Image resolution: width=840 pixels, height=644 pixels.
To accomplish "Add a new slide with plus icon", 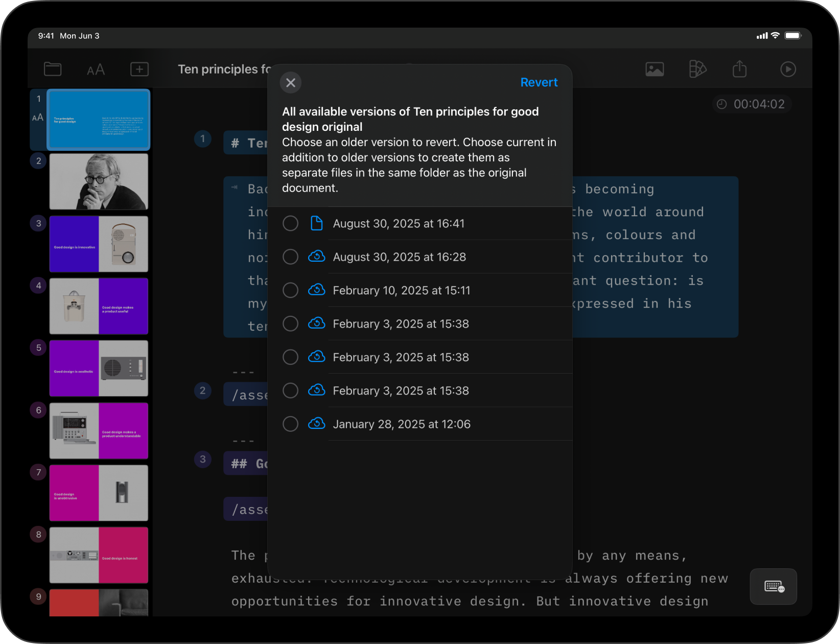I will tap(139, 69).
